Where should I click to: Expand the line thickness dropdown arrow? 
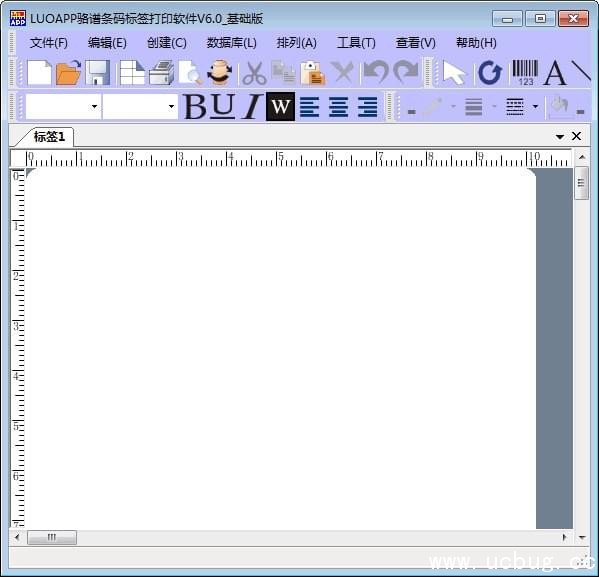[x=494, y=106]
